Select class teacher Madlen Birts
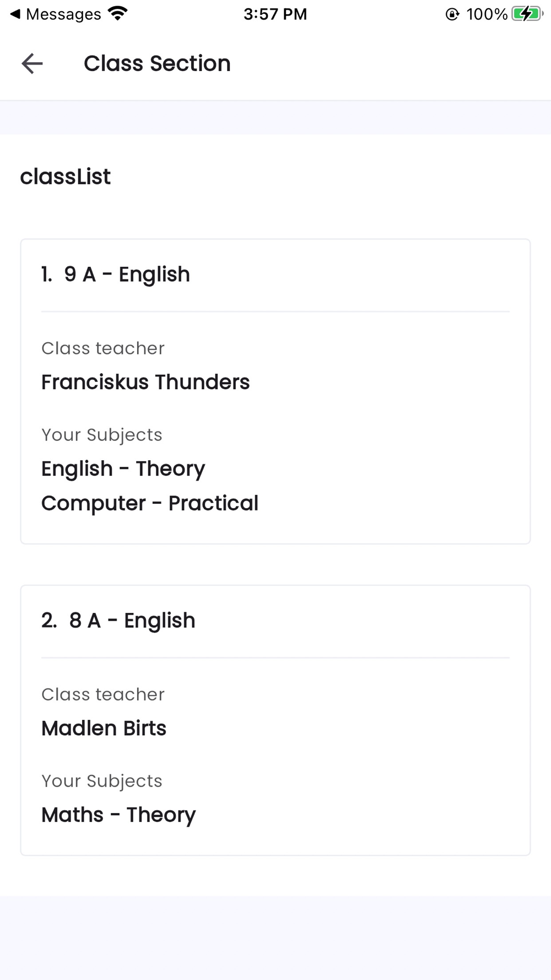The height and width of the screenshot is (980, 551). click(104, 728)
